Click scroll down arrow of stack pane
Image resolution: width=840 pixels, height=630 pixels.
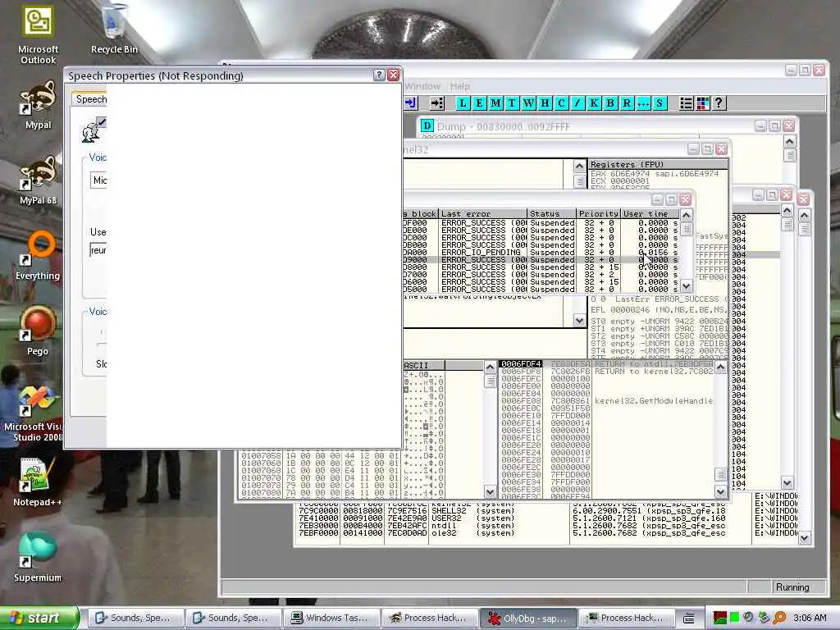click(x=720, y=491)
